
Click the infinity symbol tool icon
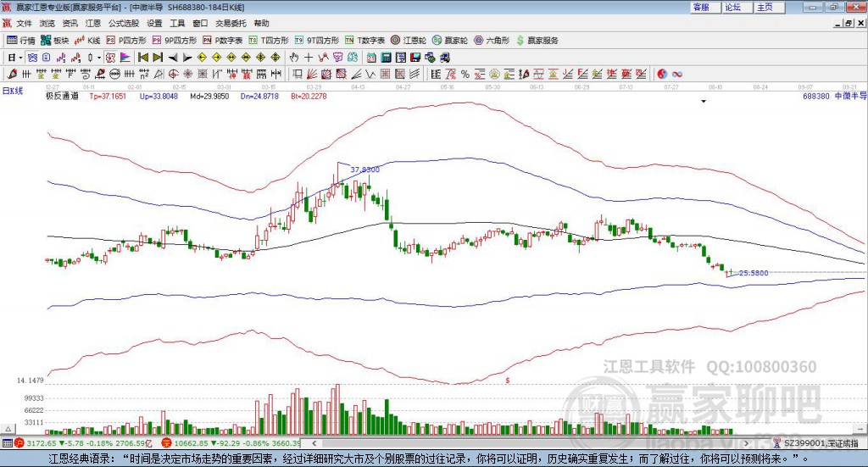point(676,74)
